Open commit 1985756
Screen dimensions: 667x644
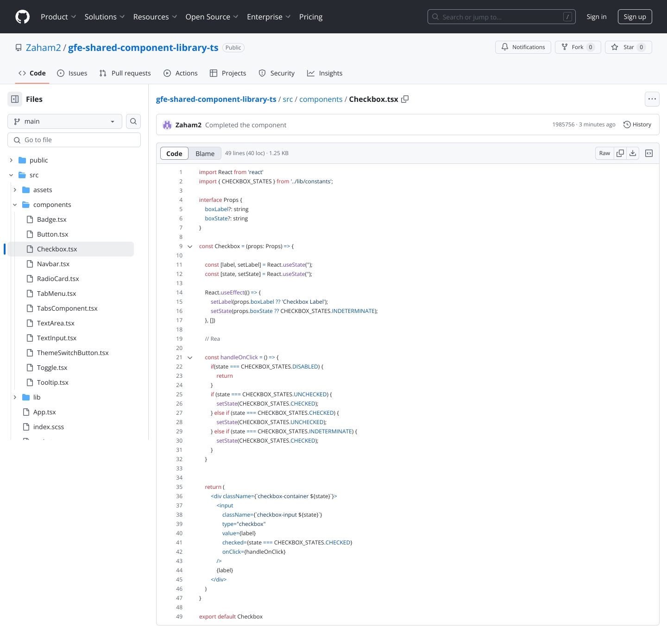pyautogui.click(x=563, y=125)
